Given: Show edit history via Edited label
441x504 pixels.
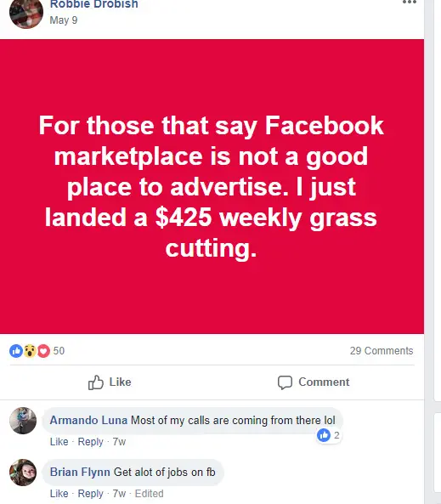Looking at the screenshot, I should click(x=150, y=494).
